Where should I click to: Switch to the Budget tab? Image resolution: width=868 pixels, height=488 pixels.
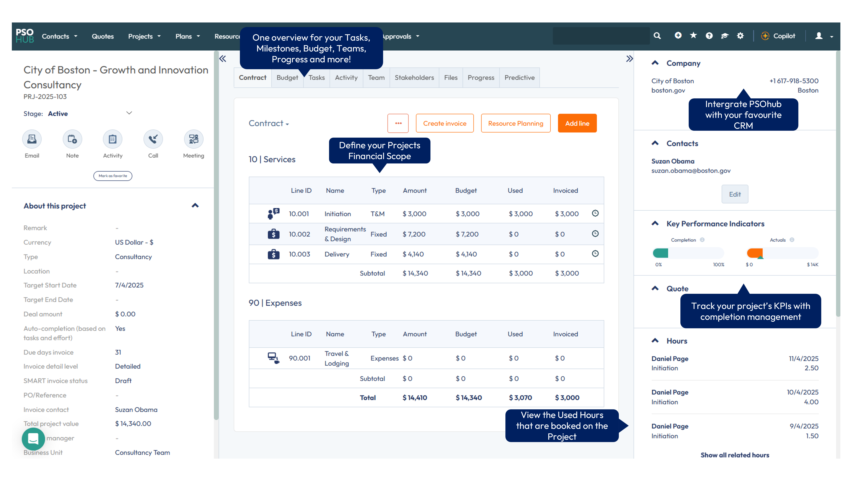tap(287, 78)
